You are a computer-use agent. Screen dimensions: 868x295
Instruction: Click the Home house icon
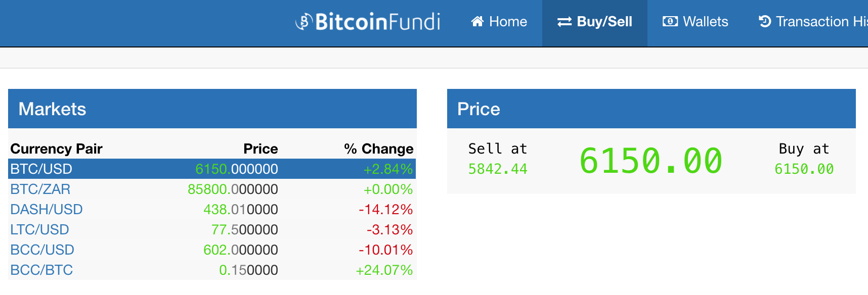(478, 21)
